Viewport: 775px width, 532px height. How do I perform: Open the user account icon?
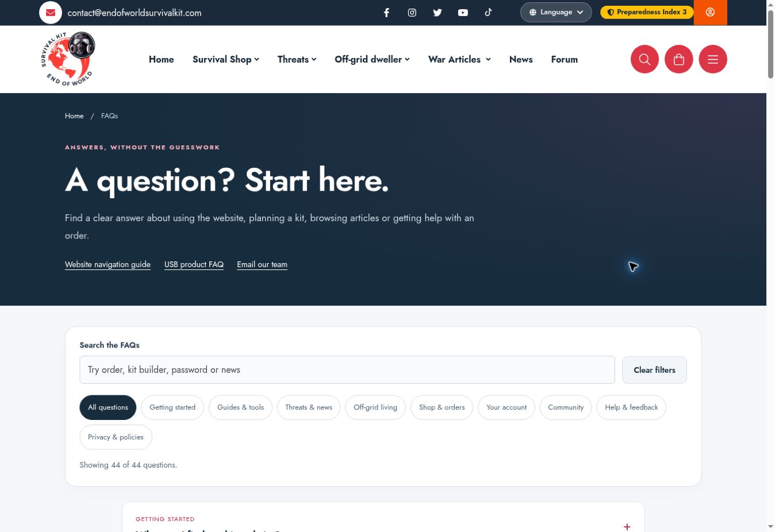(x=711, y=12)
